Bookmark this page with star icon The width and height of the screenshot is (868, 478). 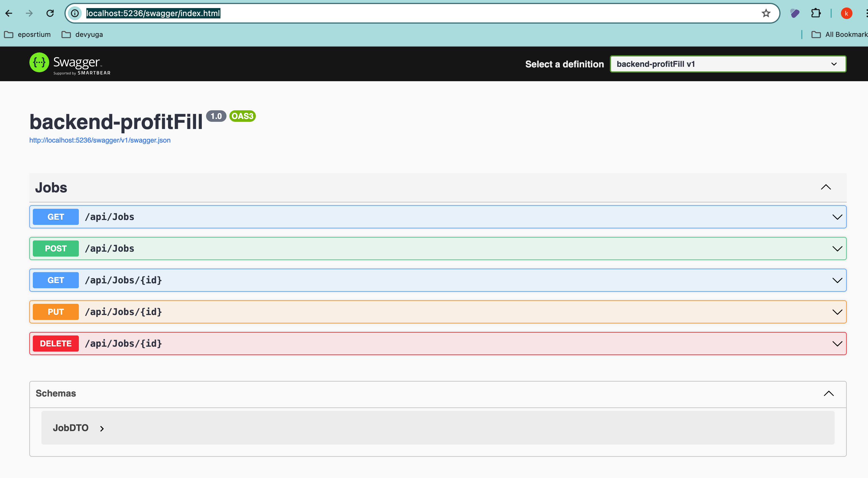(766, 13)
